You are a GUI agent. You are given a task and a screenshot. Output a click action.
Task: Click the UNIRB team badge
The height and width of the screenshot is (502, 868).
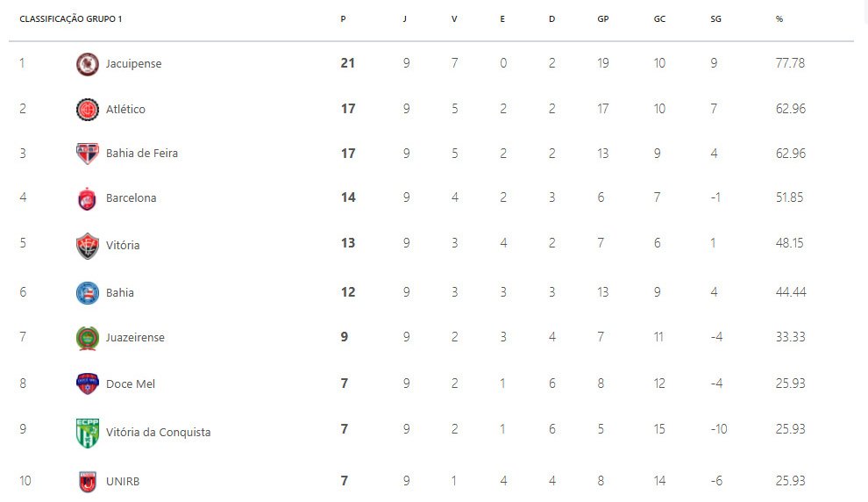(x=88, y=482)
